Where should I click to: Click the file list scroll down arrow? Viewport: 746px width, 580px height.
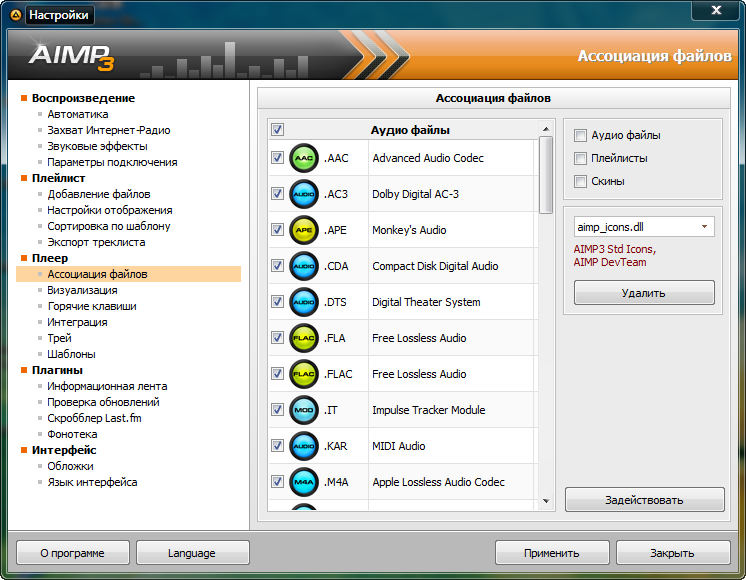546,501
